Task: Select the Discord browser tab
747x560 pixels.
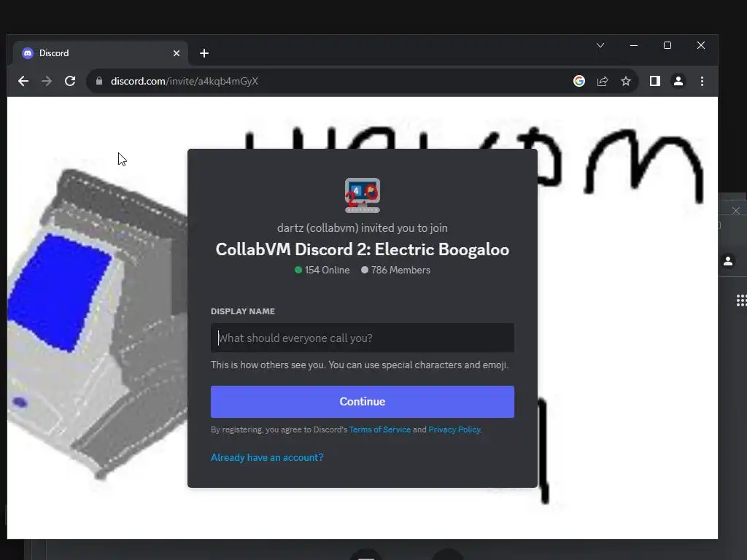Action: click(100, 53)
